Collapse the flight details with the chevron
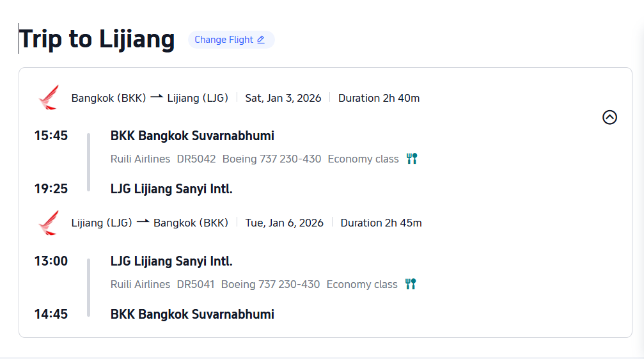The width and height of the screenshot is (644, 359). click(609, 117)
